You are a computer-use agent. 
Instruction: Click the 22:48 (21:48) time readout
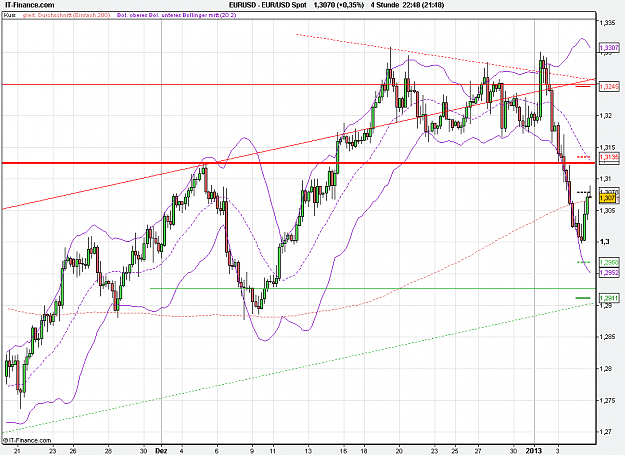423,5
